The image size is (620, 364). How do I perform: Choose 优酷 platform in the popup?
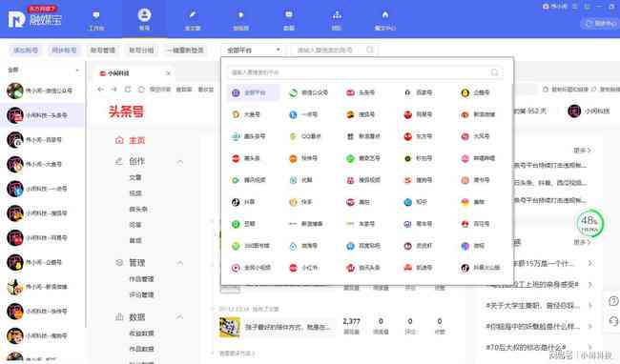pos(301,180)
